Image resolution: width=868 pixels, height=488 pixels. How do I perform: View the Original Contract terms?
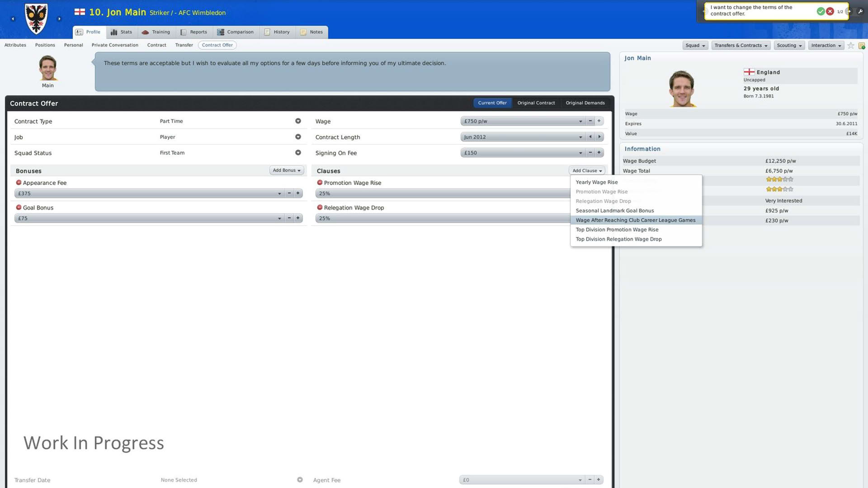pos(536,103)
